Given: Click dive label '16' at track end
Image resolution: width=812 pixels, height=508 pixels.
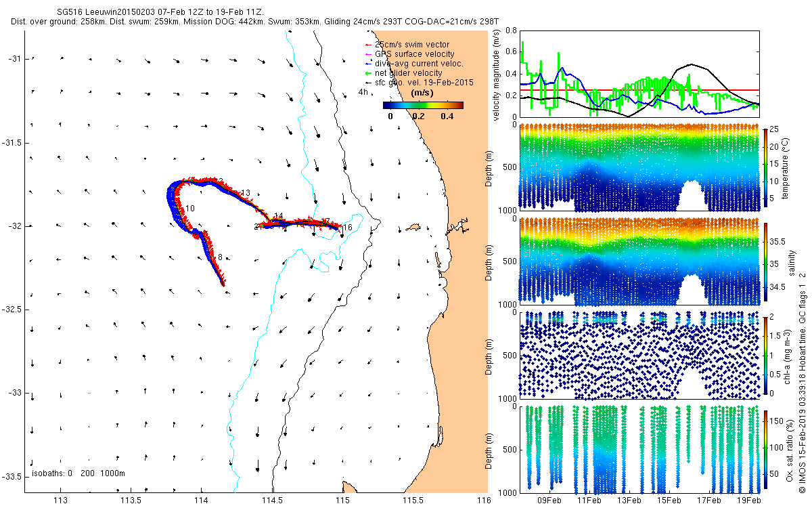Looking at the screenshot, I should click(x=348, y=228).
